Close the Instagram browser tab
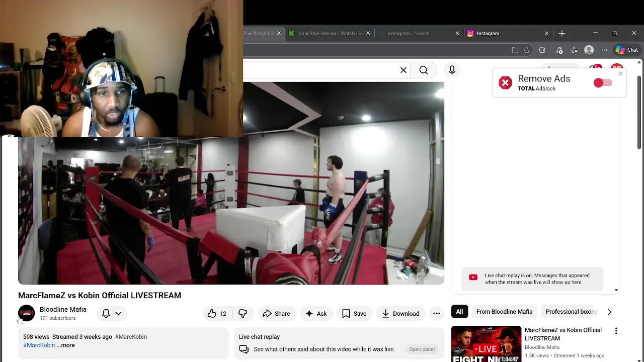 coord(546,33)
